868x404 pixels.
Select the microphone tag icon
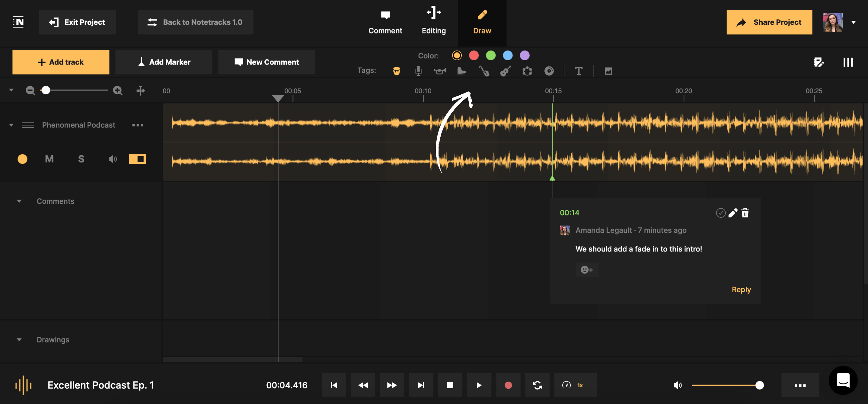[418, 71]
